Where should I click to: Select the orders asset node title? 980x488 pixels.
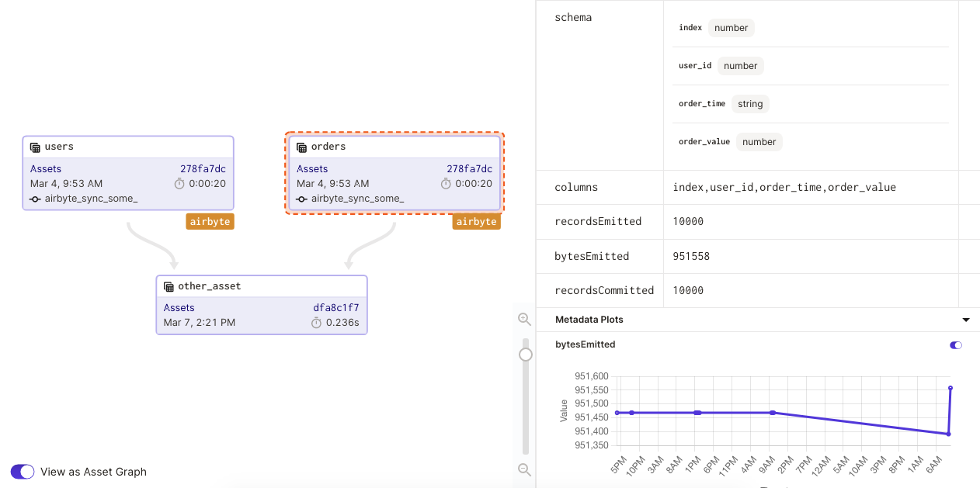[x=328, y=147]
